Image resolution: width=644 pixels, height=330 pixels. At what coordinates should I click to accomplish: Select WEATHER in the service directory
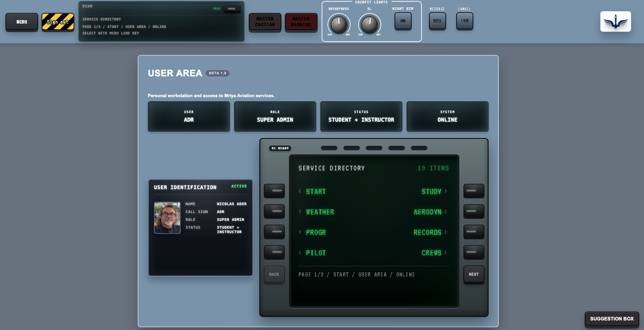pyautogui.click(x=320, y=212)
